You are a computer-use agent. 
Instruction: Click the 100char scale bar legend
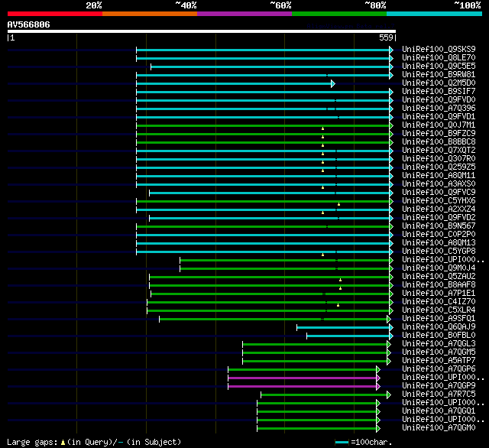(342, 442)
